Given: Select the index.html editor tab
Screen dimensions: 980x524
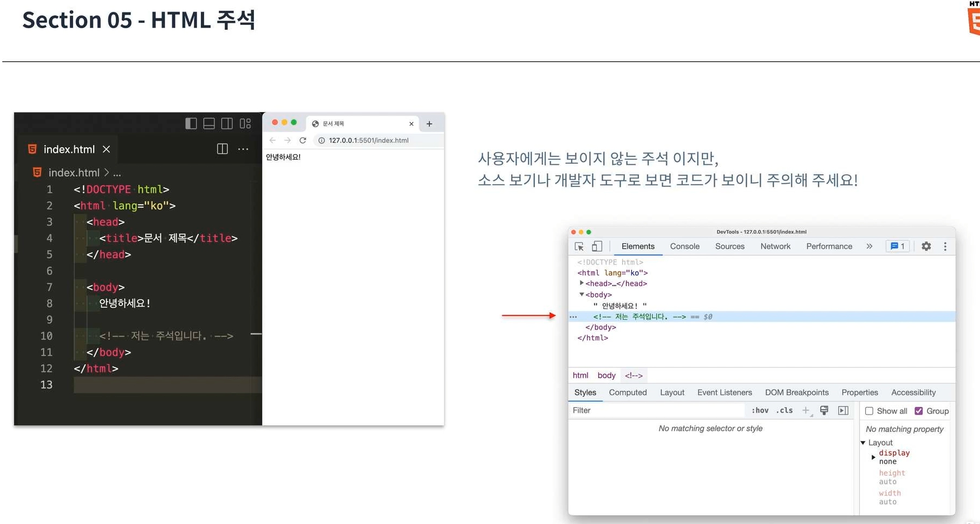Looking at the screenshot, I should pos(69,149).
